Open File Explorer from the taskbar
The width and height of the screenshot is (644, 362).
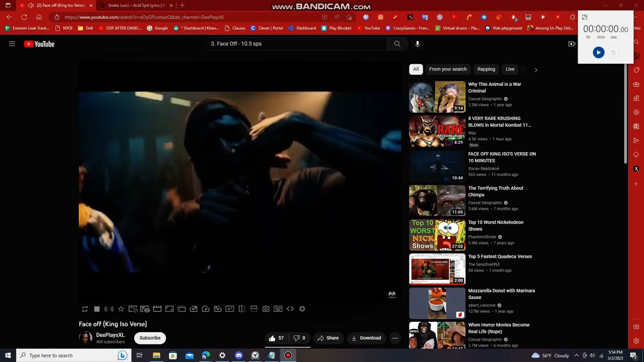[156, 355]
